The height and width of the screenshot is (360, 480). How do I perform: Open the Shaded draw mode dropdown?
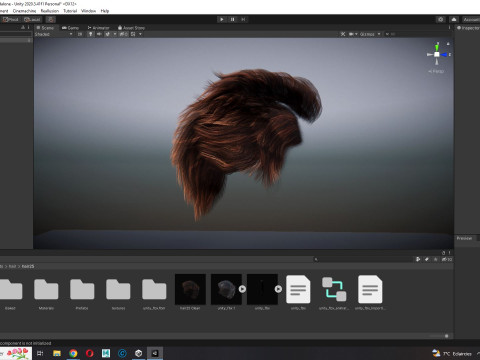coord(53,34)
